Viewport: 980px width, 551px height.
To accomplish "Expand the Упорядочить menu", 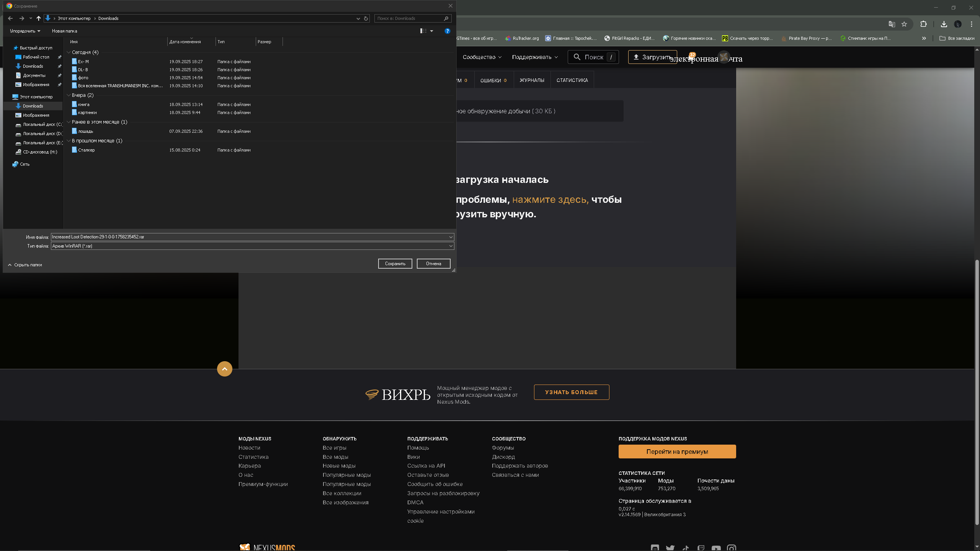I will [x=25, y=31].
